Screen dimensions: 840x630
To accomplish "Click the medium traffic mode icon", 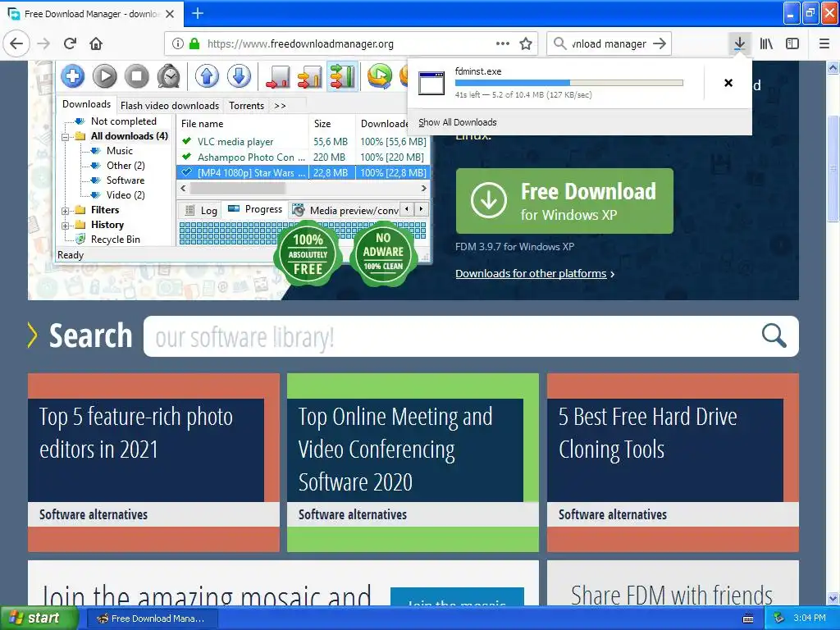I will click(x=309, y=76).
